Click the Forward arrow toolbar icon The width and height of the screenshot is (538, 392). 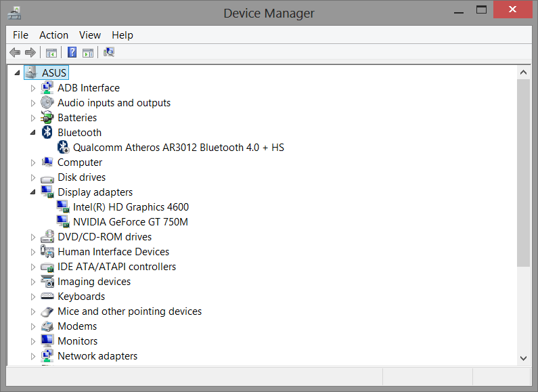click(30, 53)
